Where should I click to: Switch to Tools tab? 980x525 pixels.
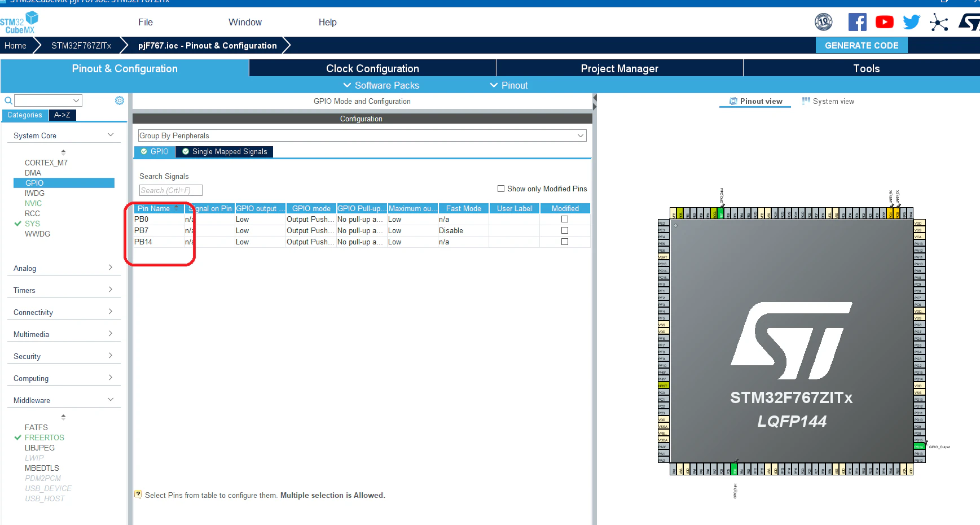(x=866, y=68)
